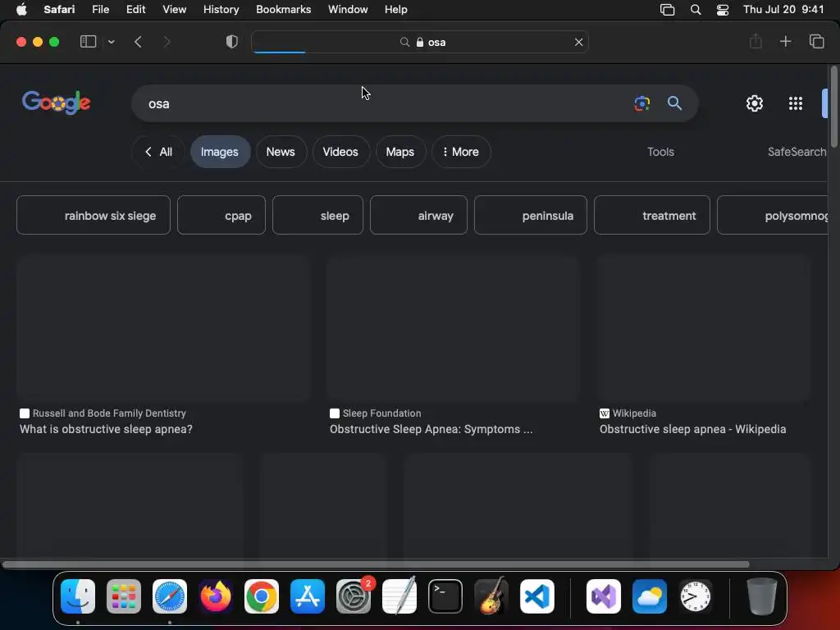Go back to previous page
Image resolution: width=840 pixels, height=630 pixels.
(138, 42)
